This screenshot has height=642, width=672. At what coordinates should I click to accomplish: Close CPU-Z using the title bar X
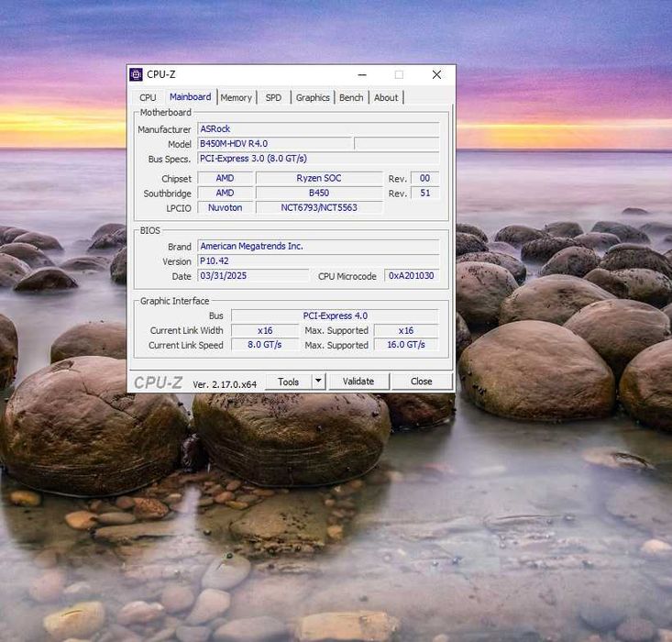(436, 74)
